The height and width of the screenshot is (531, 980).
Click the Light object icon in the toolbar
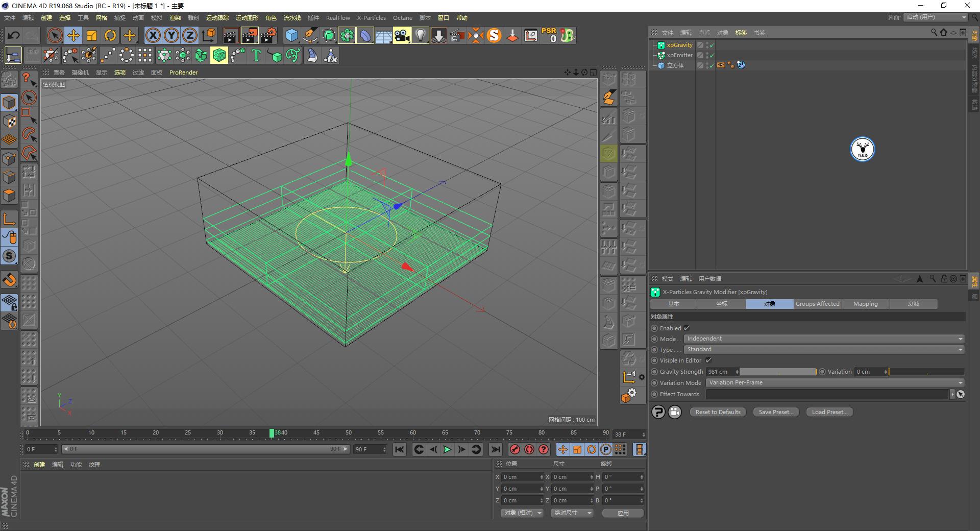click(420, 35)
